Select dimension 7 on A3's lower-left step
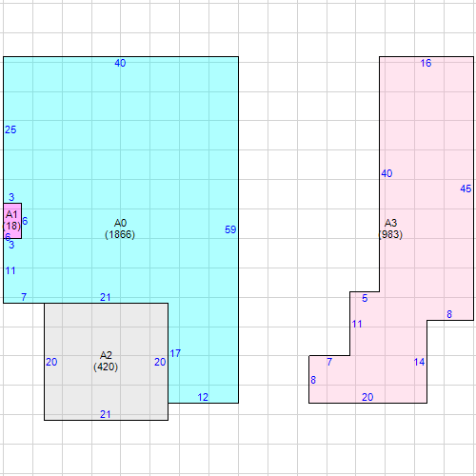 [x=329, y=362]
